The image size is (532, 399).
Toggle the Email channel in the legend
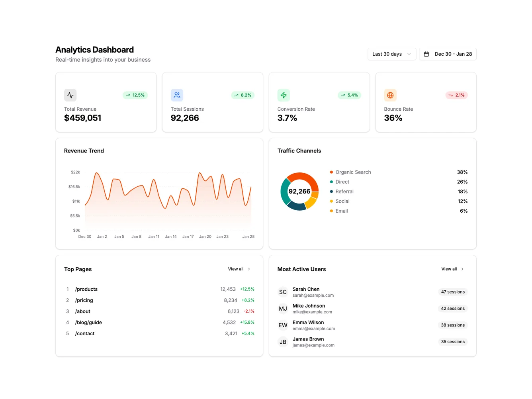(342, 211)
